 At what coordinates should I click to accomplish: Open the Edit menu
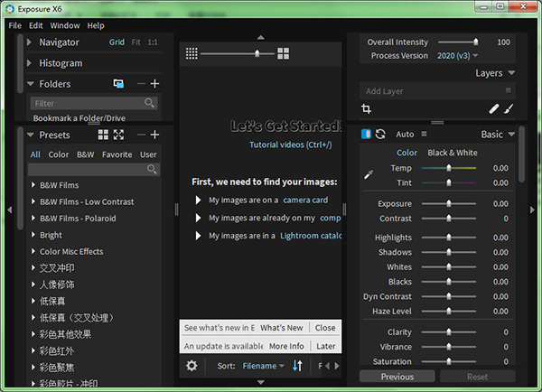coord(35,25)
